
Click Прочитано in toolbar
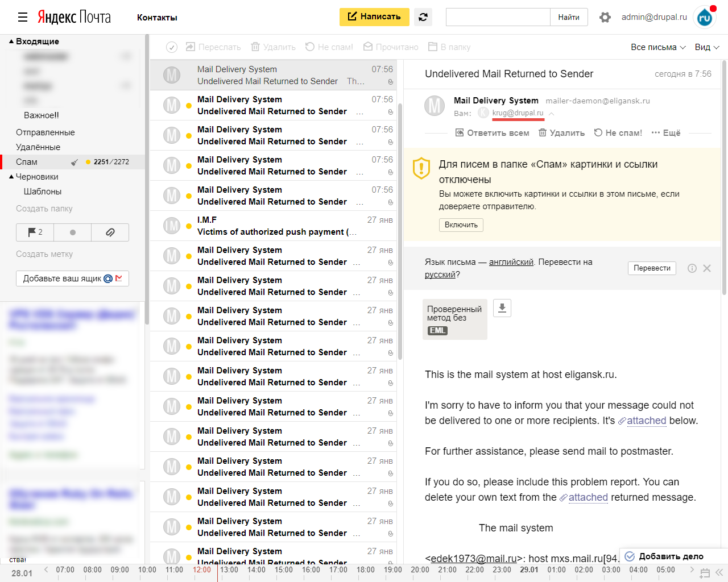pyautogui.click(x=391, y=47)
